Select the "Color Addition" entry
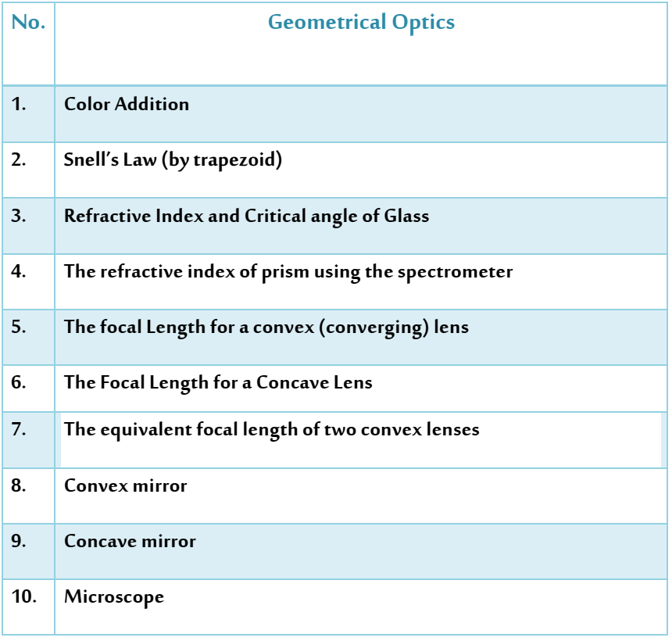 click(x=127, y=105)
